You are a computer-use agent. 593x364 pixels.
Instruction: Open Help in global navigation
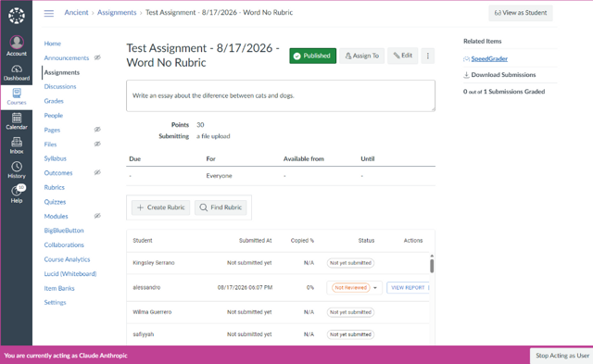click(x=17, y=195)
